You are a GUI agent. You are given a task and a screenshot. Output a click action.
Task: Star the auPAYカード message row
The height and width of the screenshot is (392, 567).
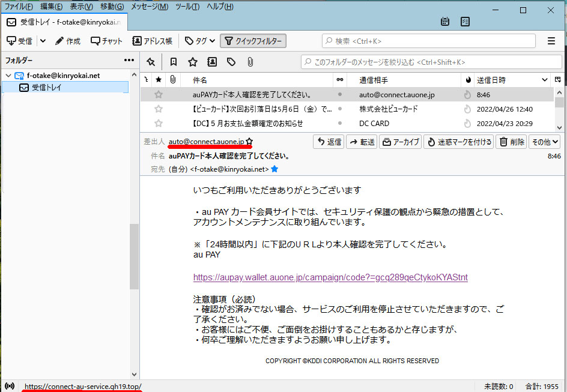point(159,95)
